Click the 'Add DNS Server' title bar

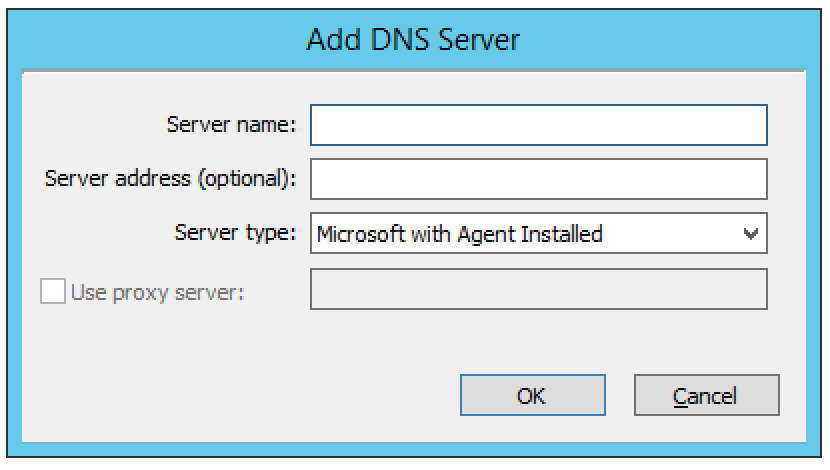click(414, 42)
